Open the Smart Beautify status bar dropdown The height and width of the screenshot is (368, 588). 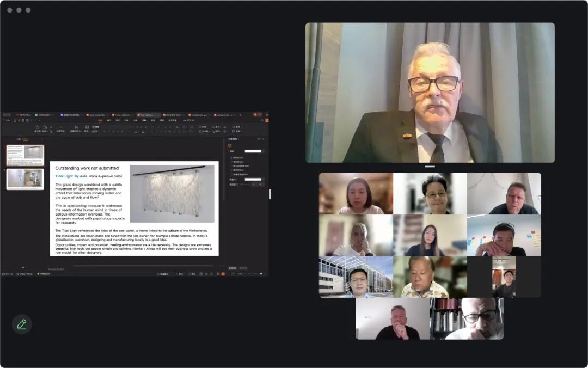pyautogui.click(x=164, y=274)
